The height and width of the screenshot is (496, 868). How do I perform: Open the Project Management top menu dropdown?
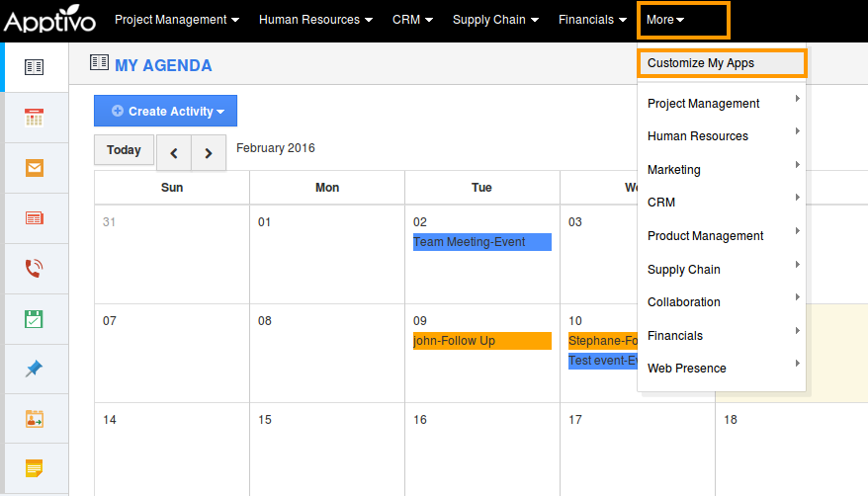(x=177, y=20)
